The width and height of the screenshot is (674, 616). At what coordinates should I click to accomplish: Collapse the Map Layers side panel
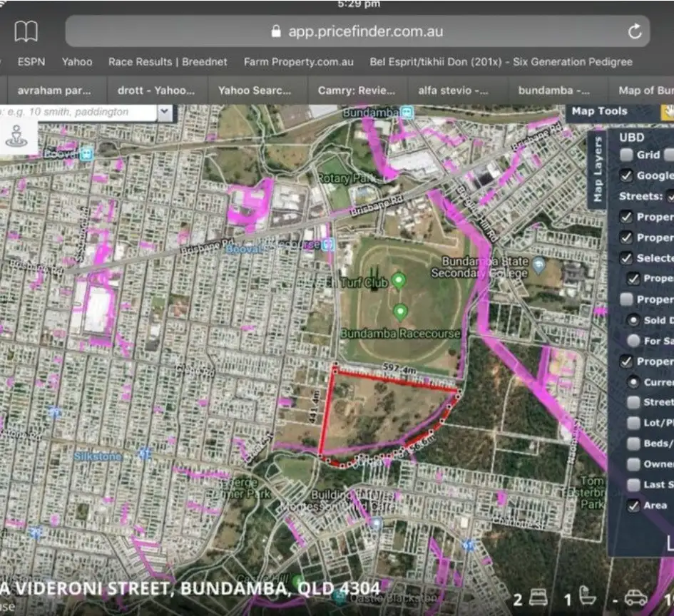pos(598,169)
